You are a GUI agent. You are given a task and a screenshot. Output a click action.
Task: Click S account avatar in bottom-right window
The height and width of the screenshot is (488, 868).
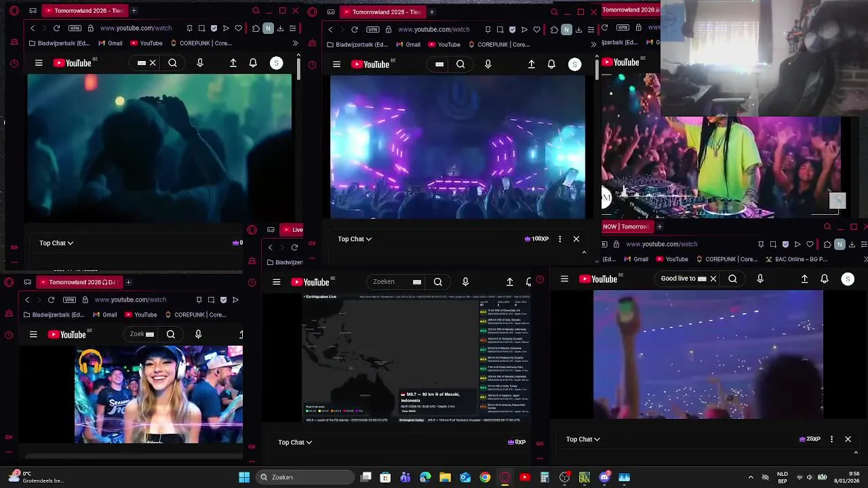(848, 279)
